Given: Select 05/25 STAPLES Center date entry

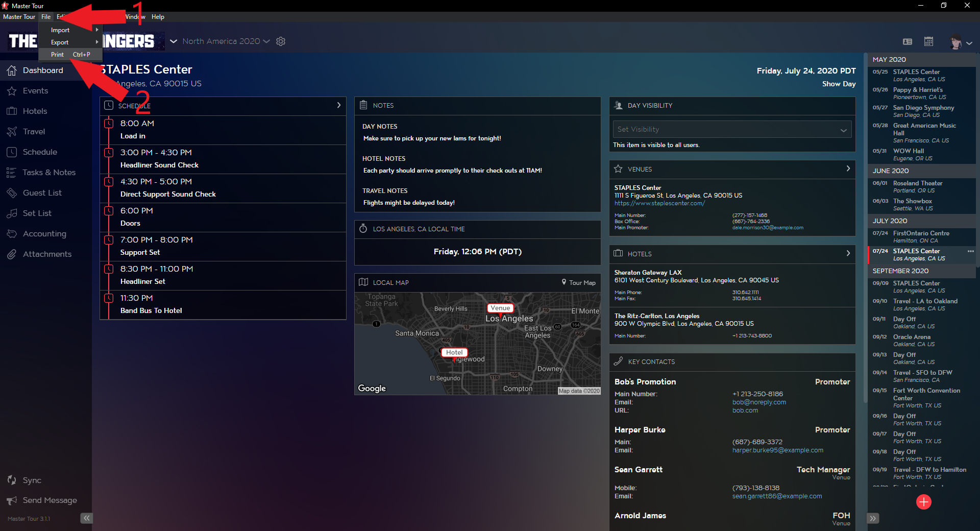Looking at the screenshot, I should [921, 76].
